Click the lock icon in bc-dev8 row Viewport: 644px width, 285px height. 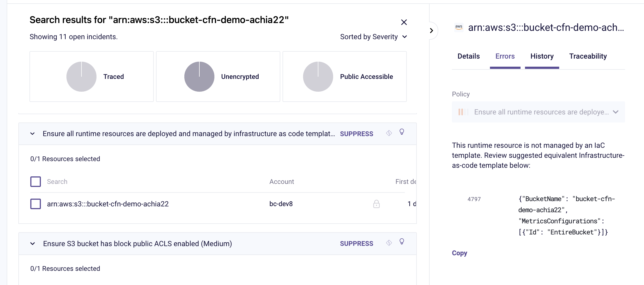(x=377, y=204)
